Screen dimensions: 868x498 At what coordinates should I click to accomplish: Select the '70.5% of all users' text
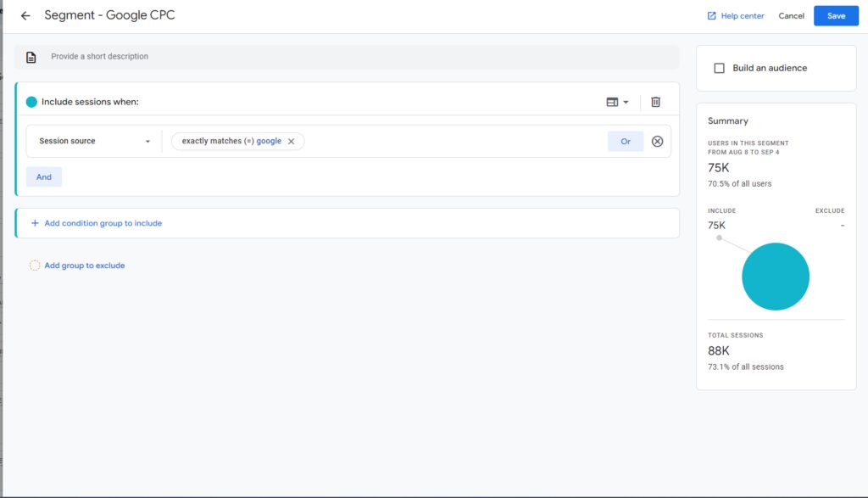tap(739, 184)
